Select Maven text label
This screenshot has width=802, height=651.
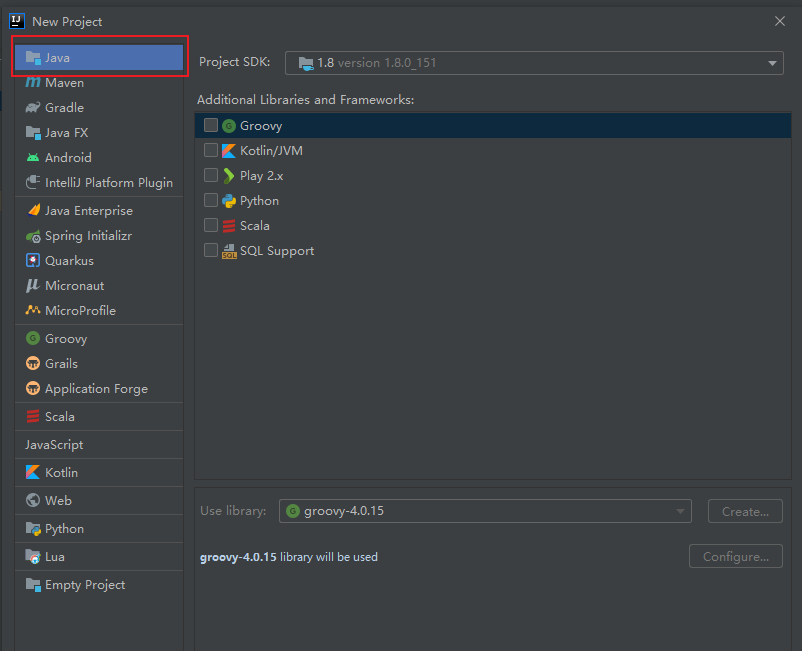(64, 83)
